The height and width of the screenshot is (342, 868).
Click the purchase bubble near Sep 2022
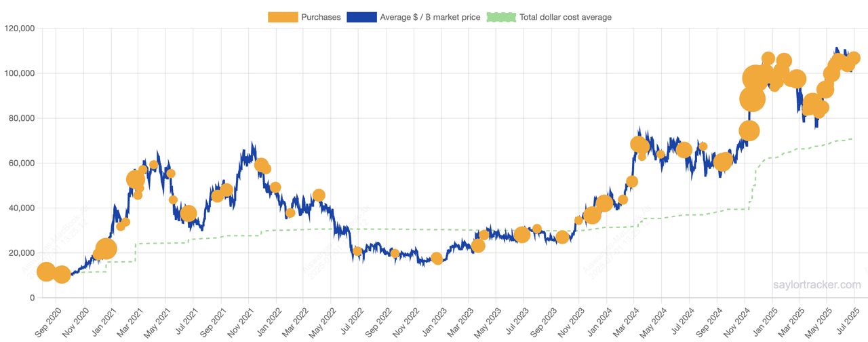pos(395,253)
